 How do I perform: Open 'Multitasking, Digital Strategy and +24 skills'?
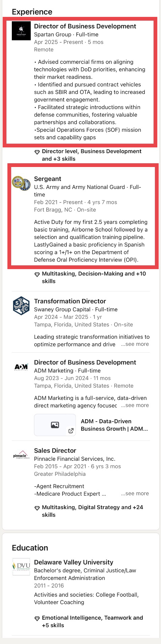92,511
